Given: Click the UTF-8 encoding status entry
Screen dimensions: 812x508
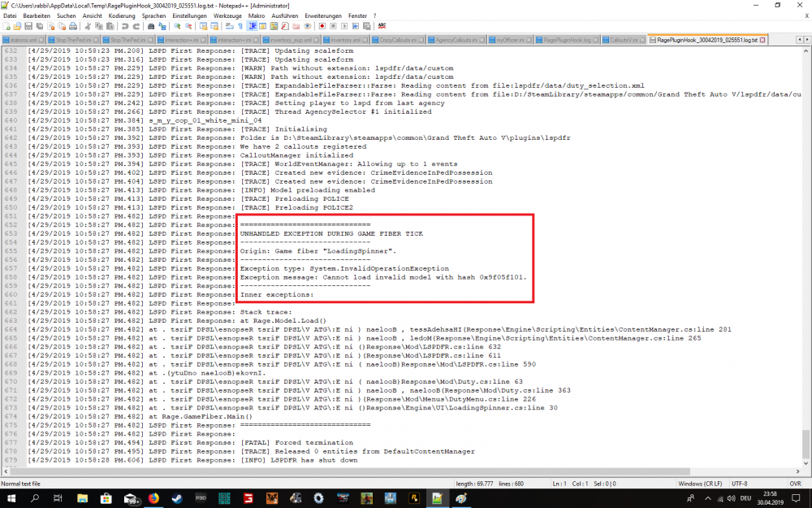Looking at the screenshot, I should click(740, 484).
